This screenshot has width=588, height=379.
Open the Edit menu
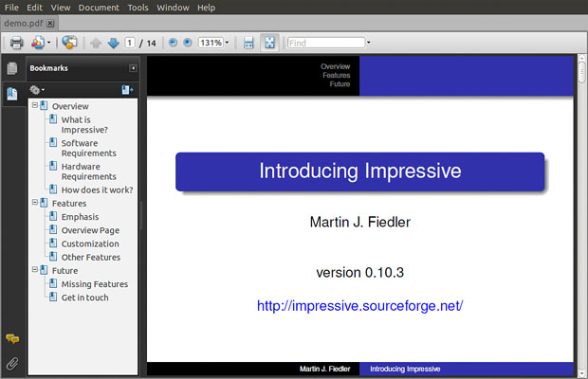34,8
